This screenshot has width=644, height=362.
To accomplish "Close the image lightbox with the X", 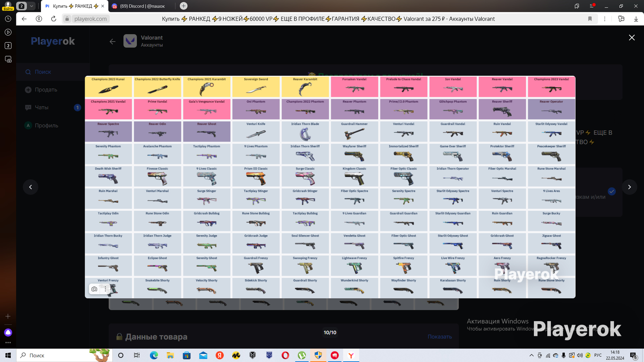I will tap(632, 38).
